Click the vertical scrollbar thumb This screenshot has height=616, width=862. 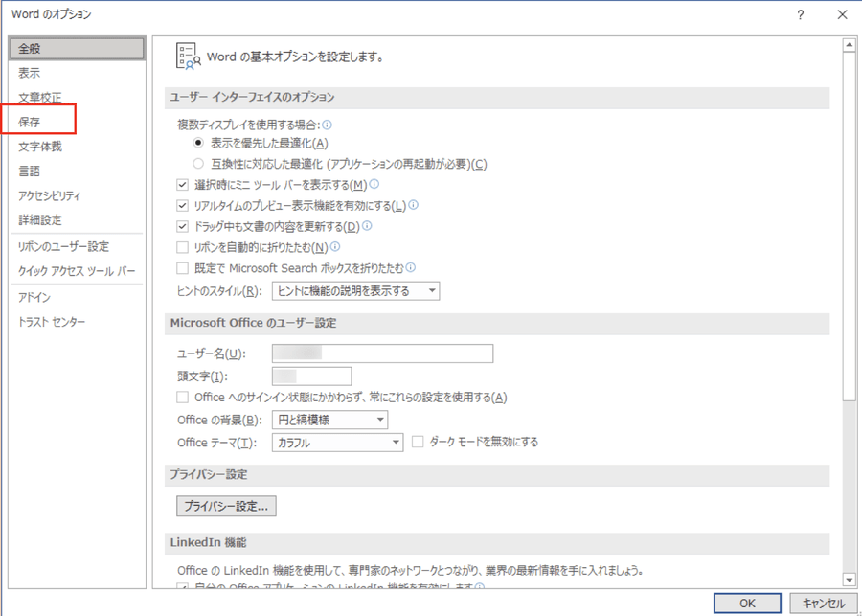point(850,227)
